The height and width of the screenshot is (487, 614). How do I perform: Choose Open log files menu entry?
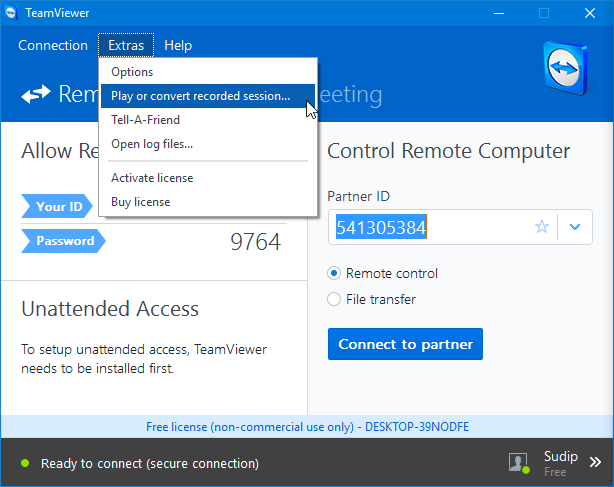click(x=208, y=144)
